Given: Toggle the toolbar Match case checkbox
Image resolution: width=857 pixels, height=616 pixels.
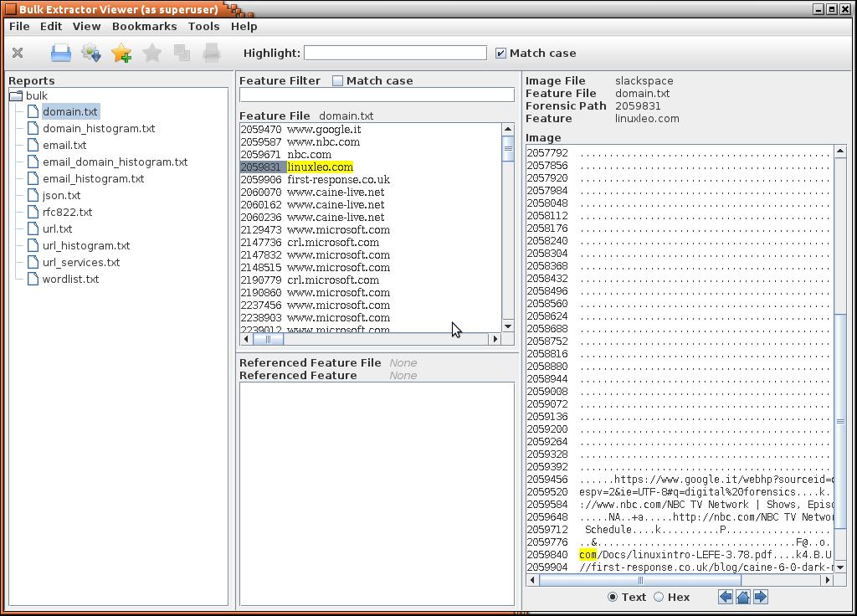Looking at the screenshot, I should [x=500, y=53].
